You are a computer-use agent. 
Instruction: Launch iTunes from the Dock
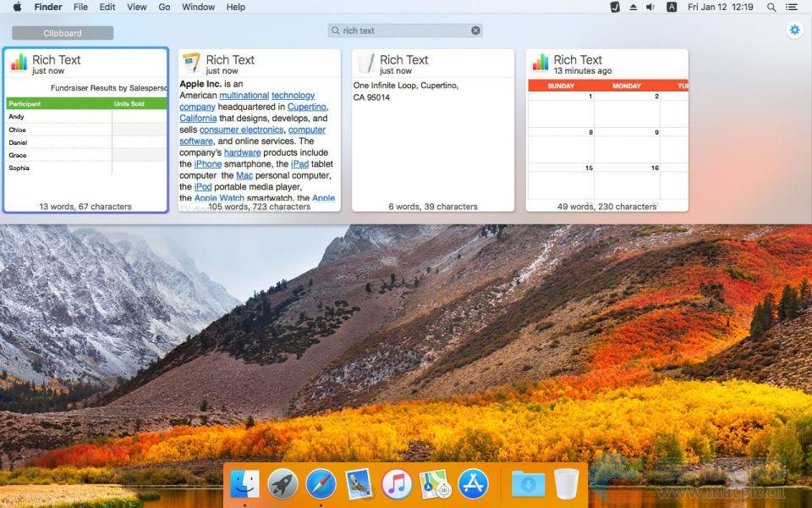(397, 484)
